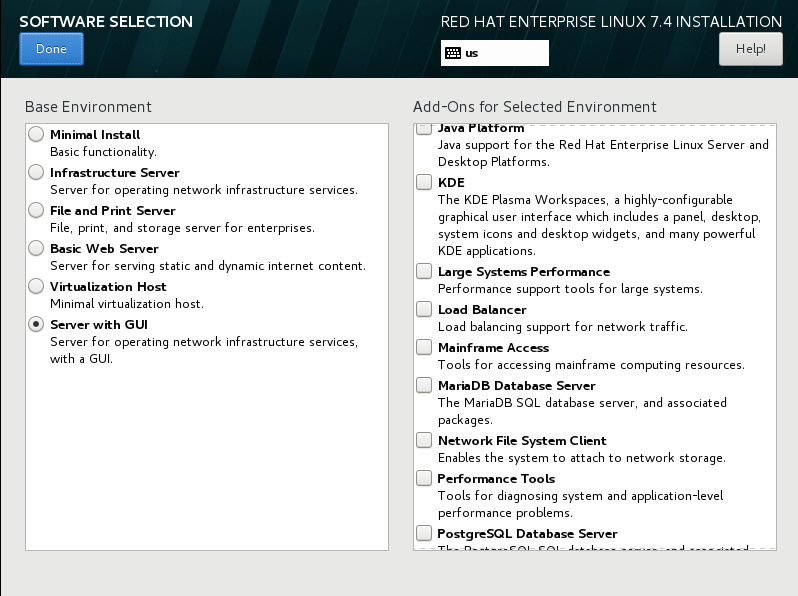Click the Virtualization Host label
The height and width of the screenshot is (596, 798).
[108, 287]
